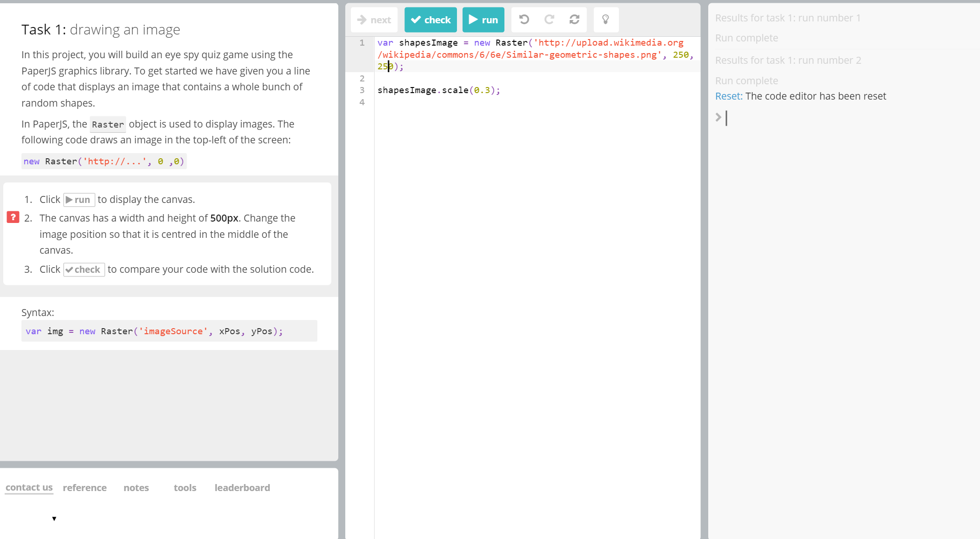This screenshot has height=539, width=980.
Task: Open the notes tab
Action: [x=136, y=488]
